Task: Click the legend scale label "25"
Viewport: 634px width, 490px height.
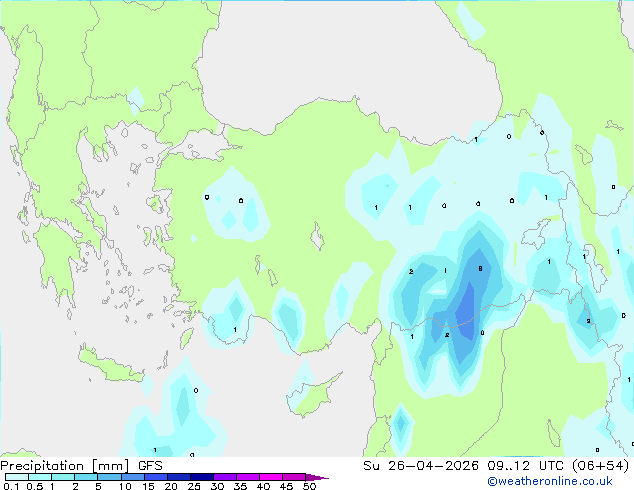Action: [x=194, y=486]
